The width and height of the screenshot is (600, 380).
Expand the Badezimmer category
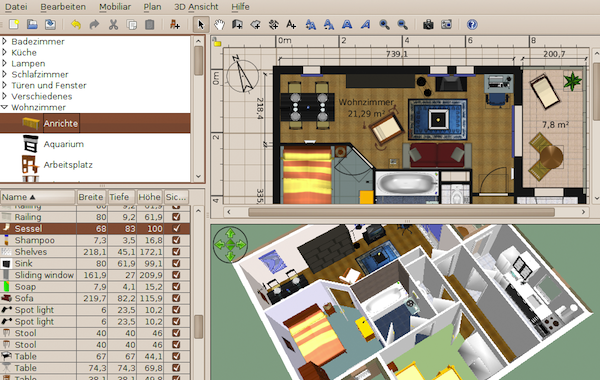(x=5, y=41)
